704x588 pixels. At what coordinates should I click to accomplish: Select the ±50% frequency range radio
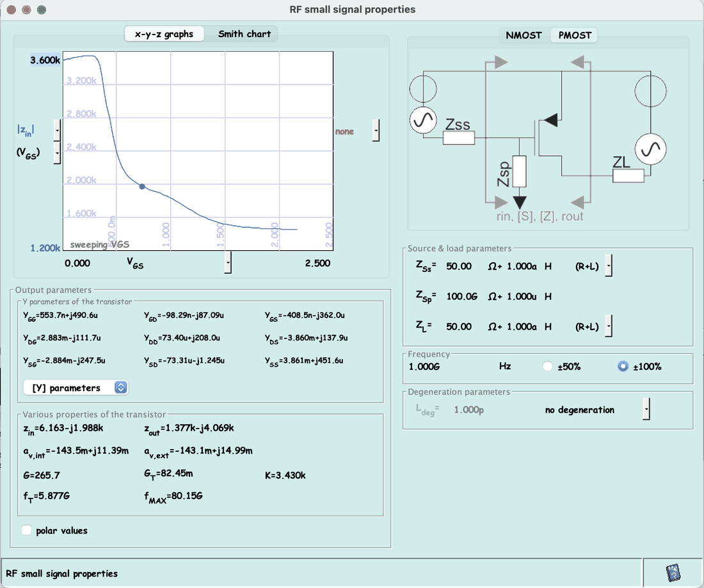click(547, 366)
